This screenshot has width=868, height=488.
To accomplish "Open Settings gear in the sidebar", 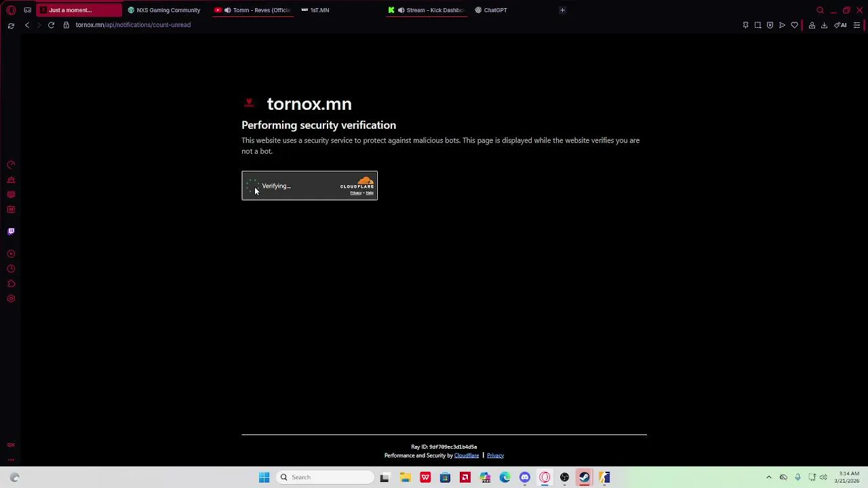I will 11,299.
